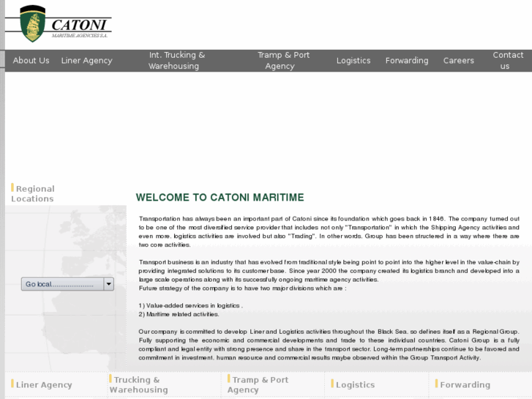This screenshot has height=399, width=532.
Task: Open the Liner Agency link at the bottom
Action: tap(42, 384)
